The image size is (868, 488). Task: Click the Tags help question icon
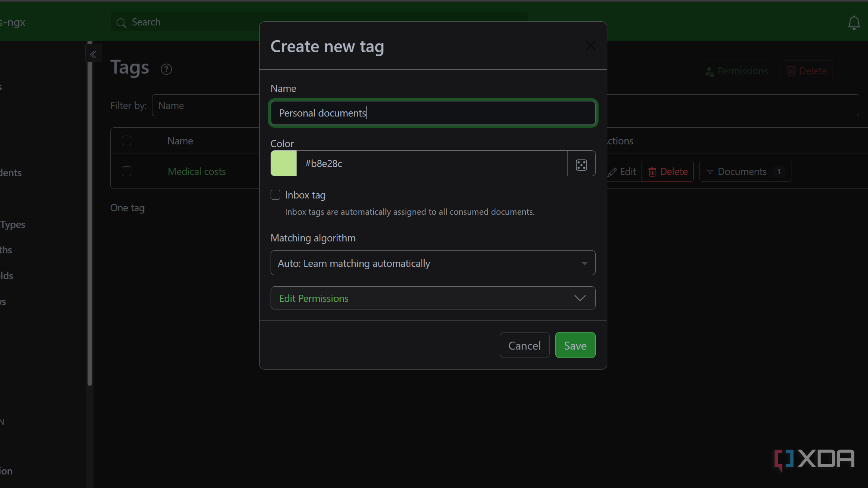[x=166, y=69]
